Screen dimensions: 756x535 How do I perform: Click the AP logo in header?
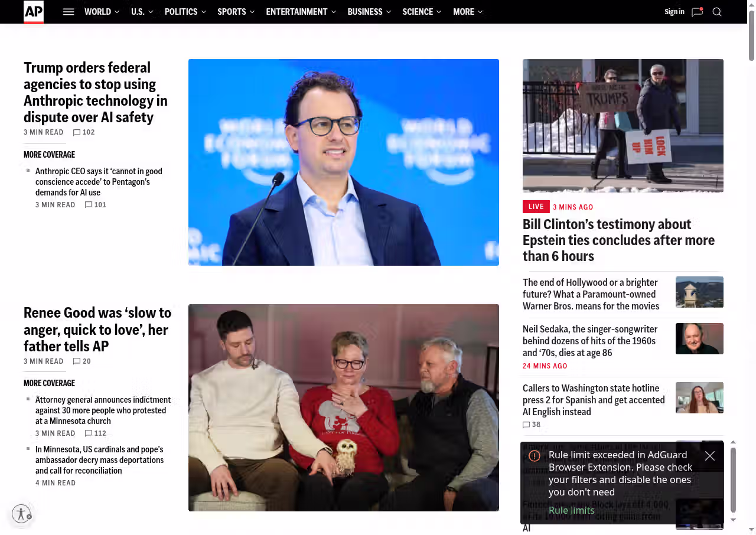pos(34,12)
